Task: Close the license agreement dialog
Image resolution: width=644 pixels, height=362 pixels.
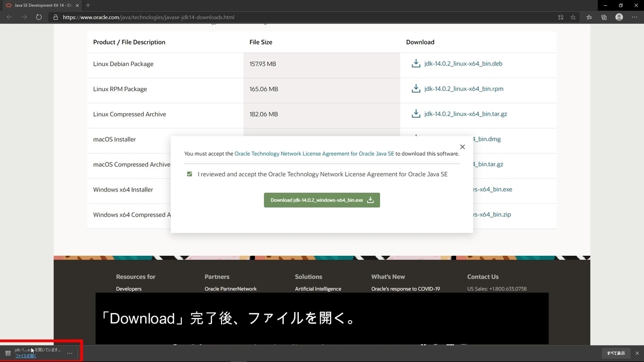Action: click(x=463, y=146)
